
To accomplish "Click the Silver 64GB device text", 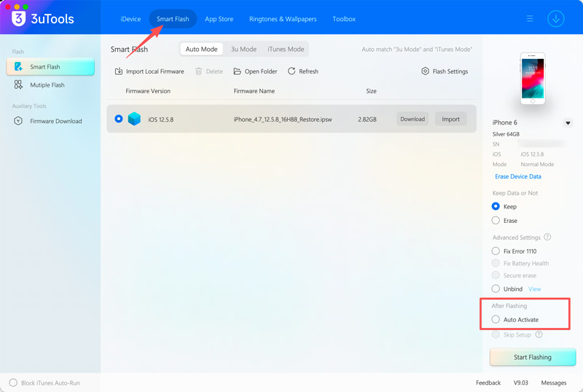I will click(506, 134).
